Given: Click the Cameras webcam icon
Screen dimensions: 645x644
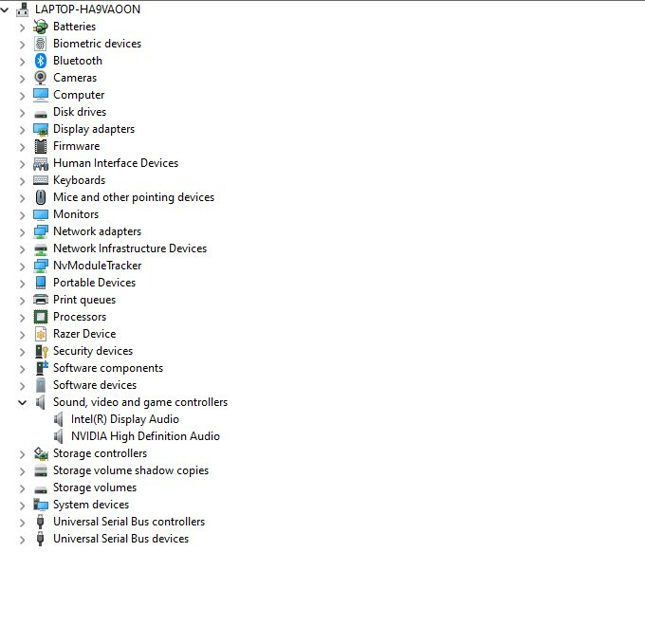Looking at the screenshot, I should tap(40, 78).
